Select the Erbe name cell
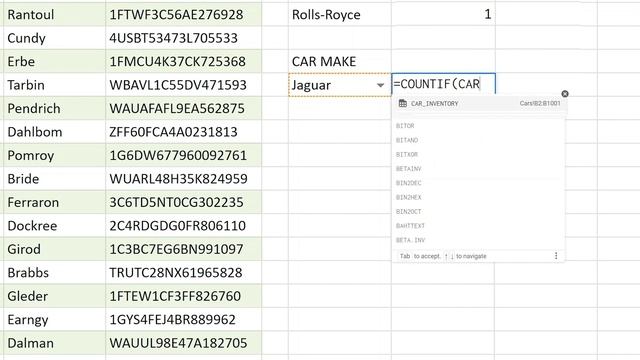640x360 pixels. pos(54,61)
